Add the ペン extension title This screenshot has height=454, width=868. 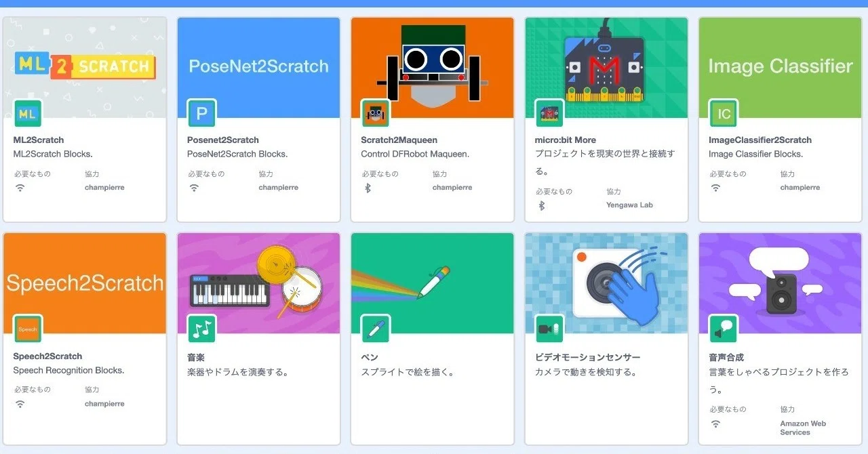pos(370,357)
